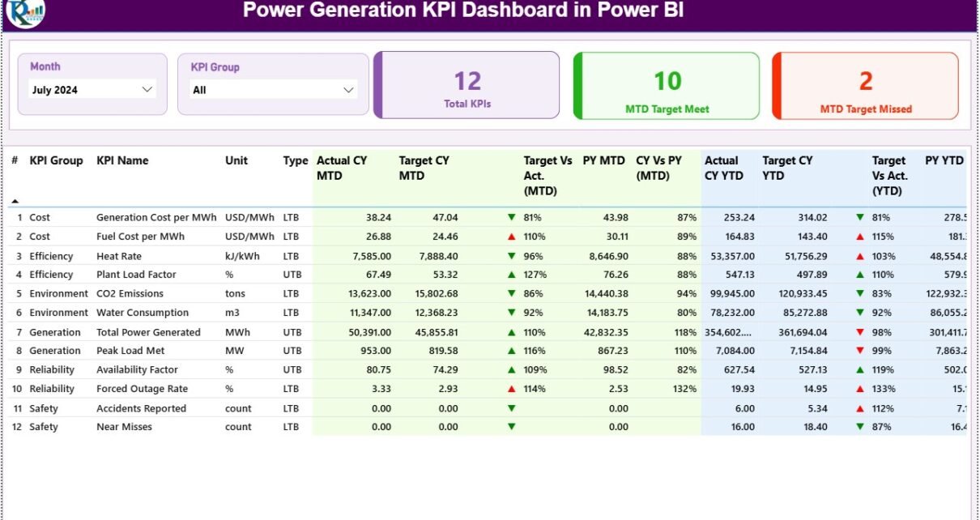
Task: Select the MTD Target Meet card
Action: pyautogui.click(x=667, y=86)
